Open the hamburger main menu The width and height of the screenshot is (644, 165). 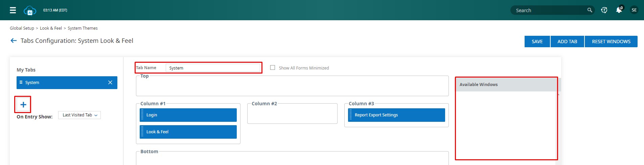(x=13, y=10)
